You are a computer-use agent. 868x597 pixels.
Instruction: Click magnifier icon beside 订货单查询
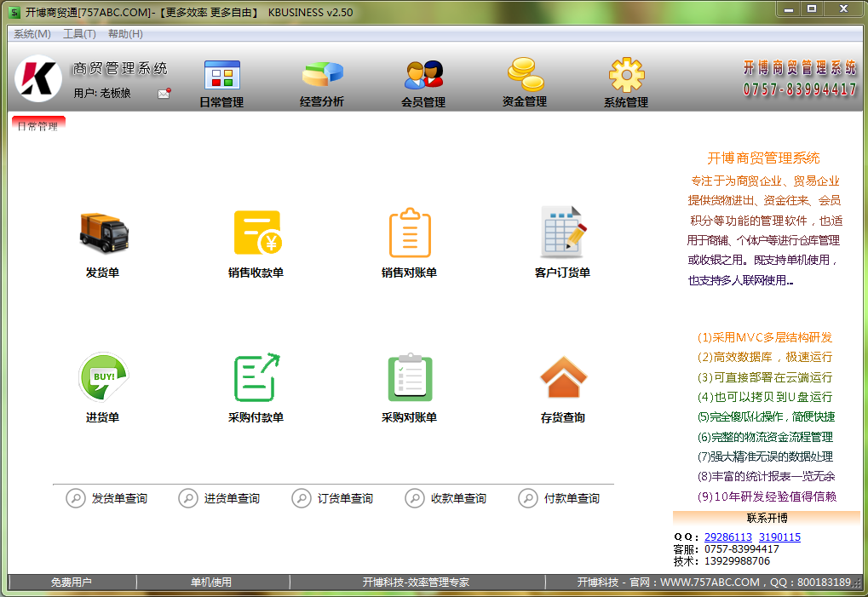pos(302,498)
